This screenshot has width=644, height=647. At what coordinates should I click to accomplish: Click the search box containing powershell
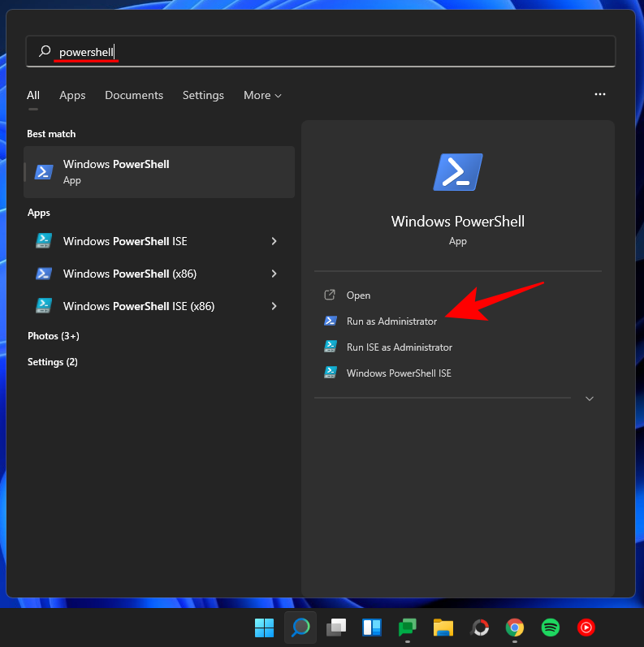tap(321, 52)
